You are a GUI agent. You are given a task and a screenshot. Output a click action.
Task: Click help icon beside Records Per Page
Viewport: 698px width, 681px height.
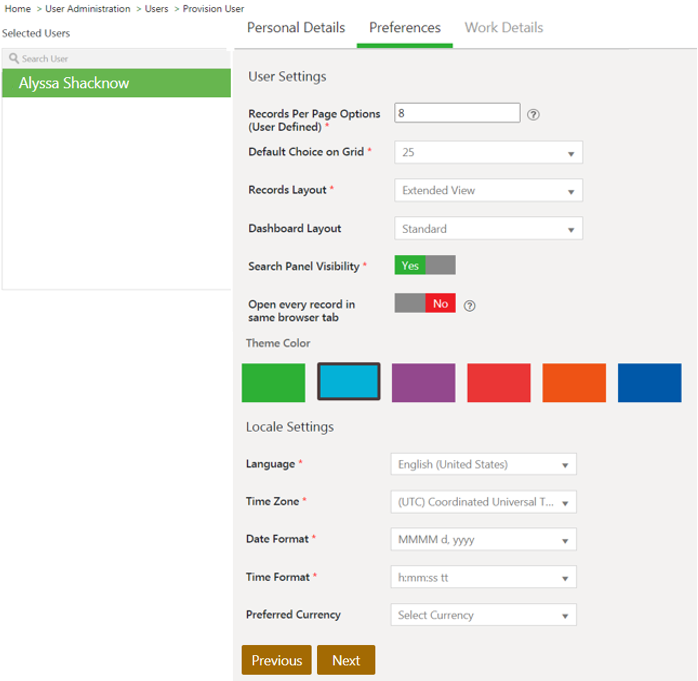(533, 114)
